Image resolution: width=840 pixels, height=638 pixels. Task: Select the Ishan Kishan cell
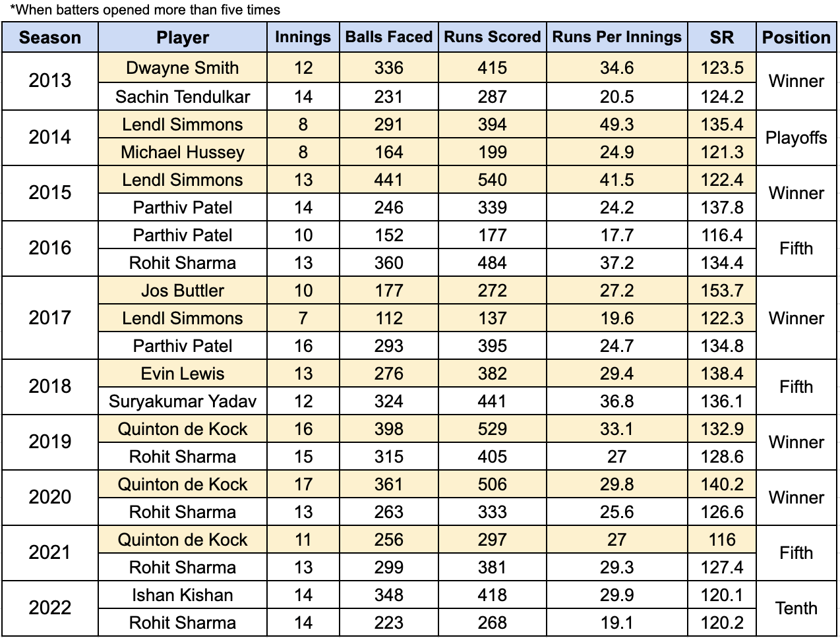(183, 595)
